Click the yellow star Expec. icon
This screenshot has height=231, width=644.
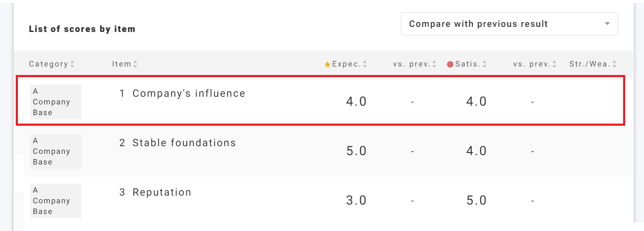tap(328, 64)
